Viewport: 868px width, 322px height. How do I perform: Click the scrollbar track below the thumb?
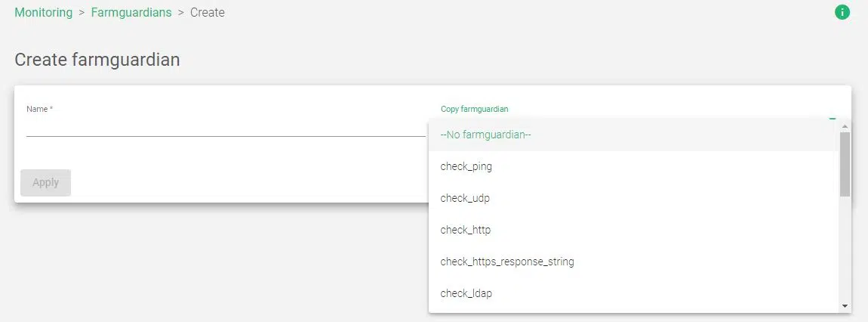tap(845, 249)
